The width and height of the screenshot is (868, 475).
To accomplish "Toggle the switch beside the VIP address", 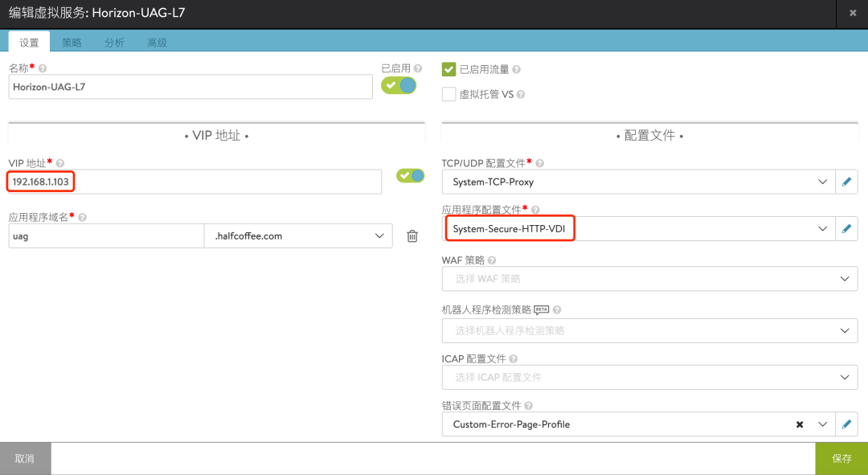I will click(410, 175).
